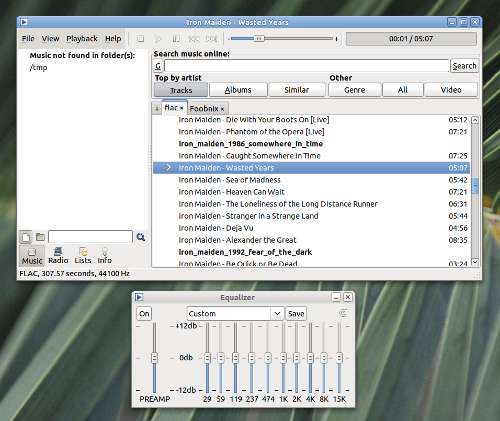Screen dimensions: 500x421
Task: Select the Albums toggle
Action: tap(238, 90)
